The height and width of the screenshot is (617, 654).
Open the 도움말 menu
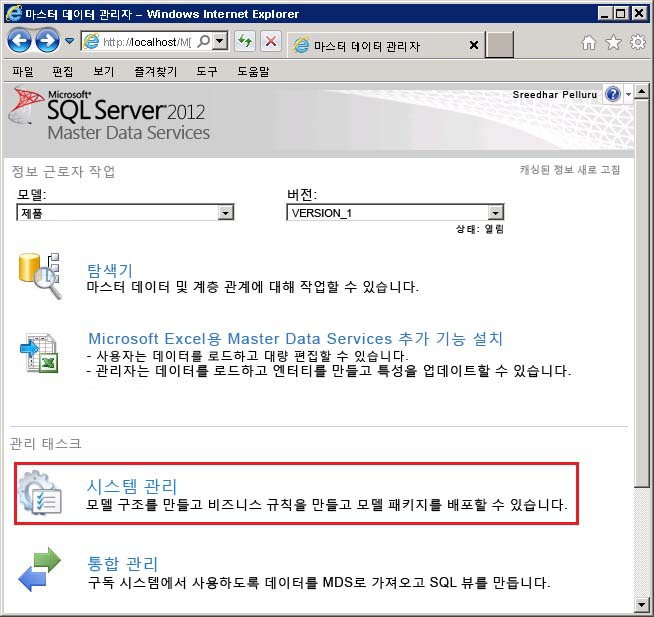[x=253, y=71]
